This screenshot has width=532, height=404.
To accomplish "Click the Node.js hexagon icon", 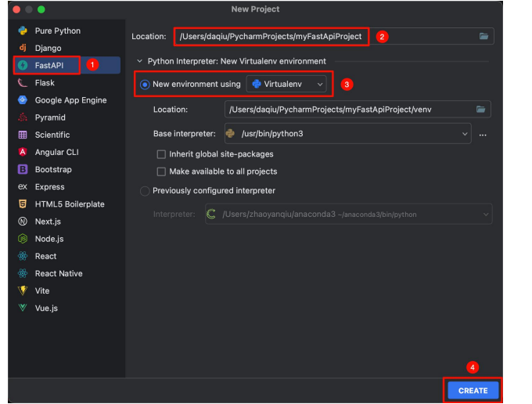I will pyautogui.click(x=23, y=239).
